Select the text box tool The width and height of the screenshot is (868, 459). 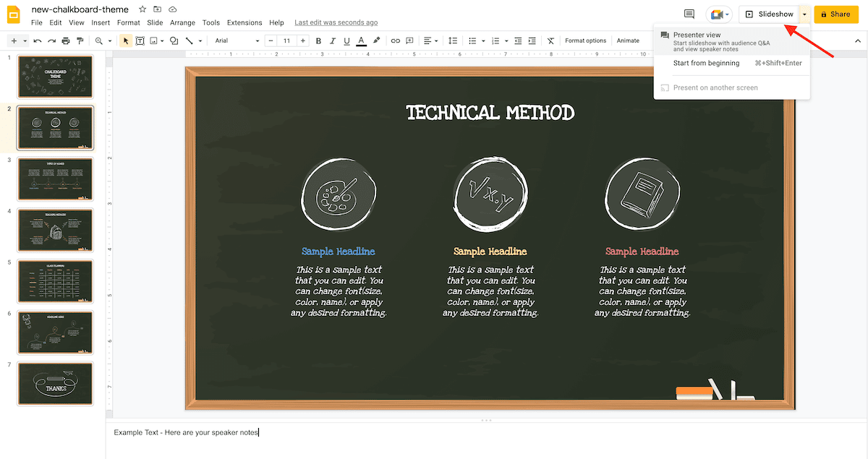pyautogui.click(x=140, y=41)
